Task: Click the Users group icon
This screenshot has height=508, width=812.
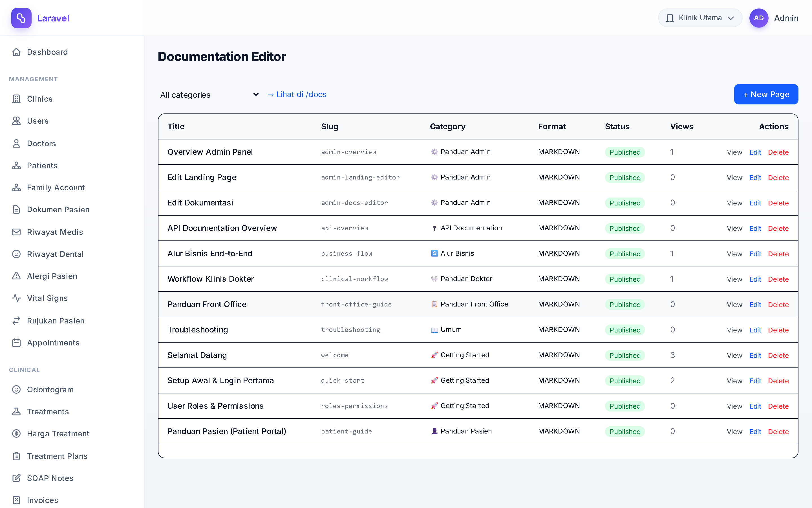Action: pyautogui.click(x=16, y=121)
